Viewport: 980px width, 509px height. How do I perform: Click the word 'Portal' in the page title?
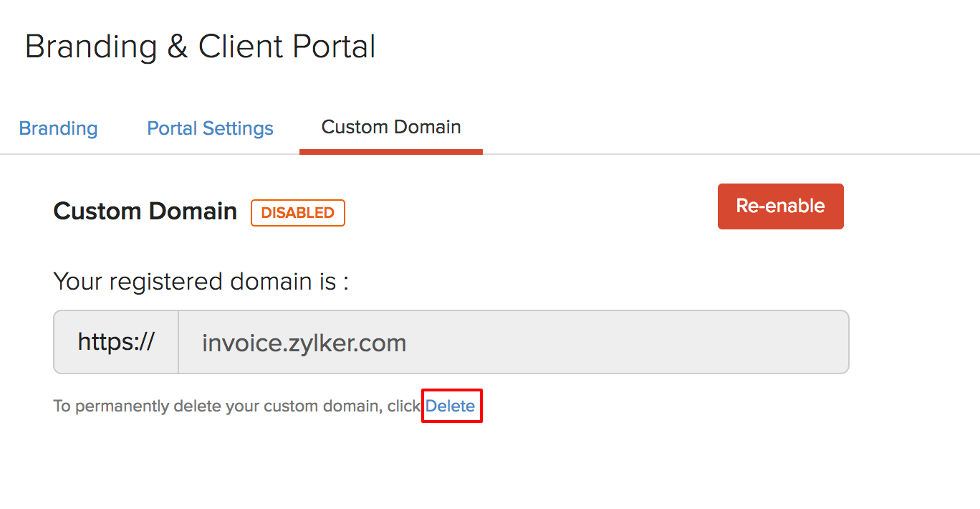334,47
